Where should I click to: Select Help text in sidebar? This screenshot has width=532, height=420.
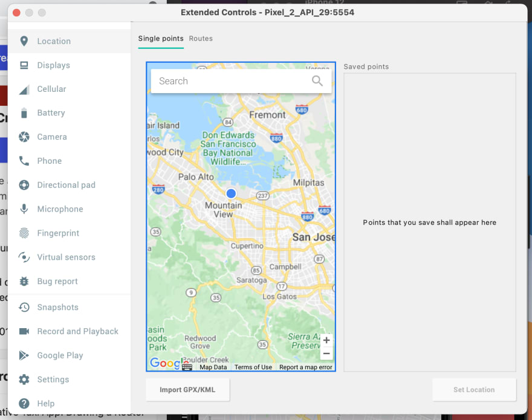(46, 403)
